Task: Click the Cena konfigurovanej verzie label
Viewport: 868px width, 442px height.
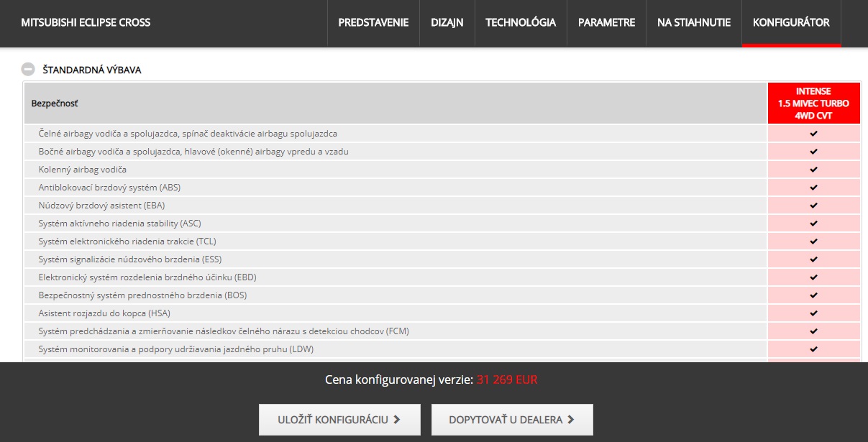Action: [x=399, y=379]
